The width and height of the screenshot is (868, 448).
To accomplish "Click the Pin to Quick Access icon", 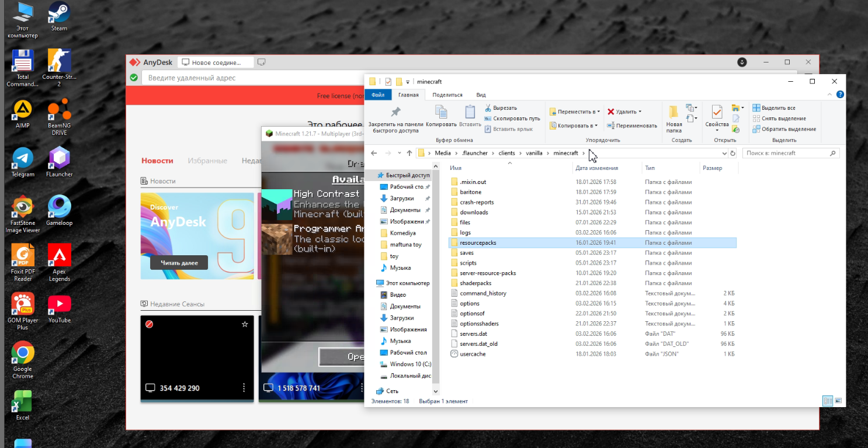I will 395,113.
